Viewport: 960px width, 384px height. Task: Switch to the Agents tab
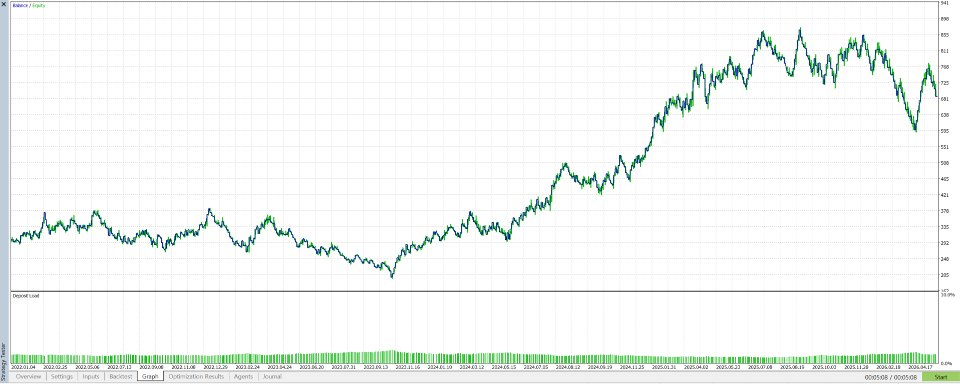pos(244,377)
